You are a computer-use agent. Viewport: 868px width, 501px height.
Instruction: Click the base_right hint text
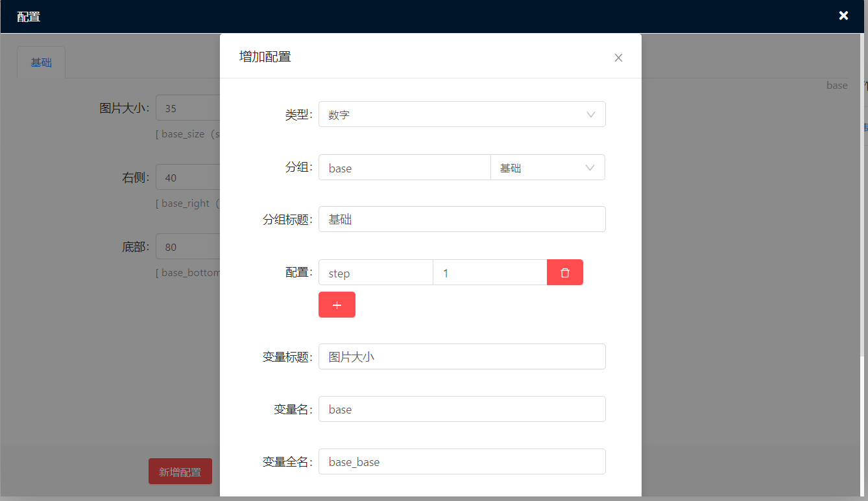[187, 204]
